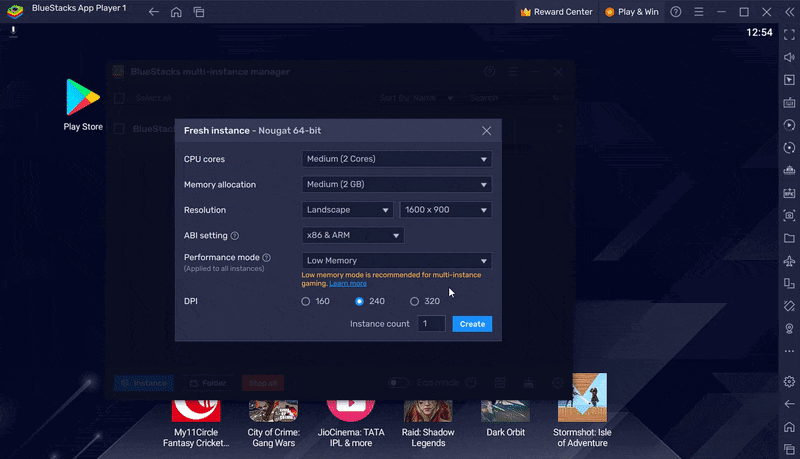Click Stop all in multi-instance manager

point(263,383)
